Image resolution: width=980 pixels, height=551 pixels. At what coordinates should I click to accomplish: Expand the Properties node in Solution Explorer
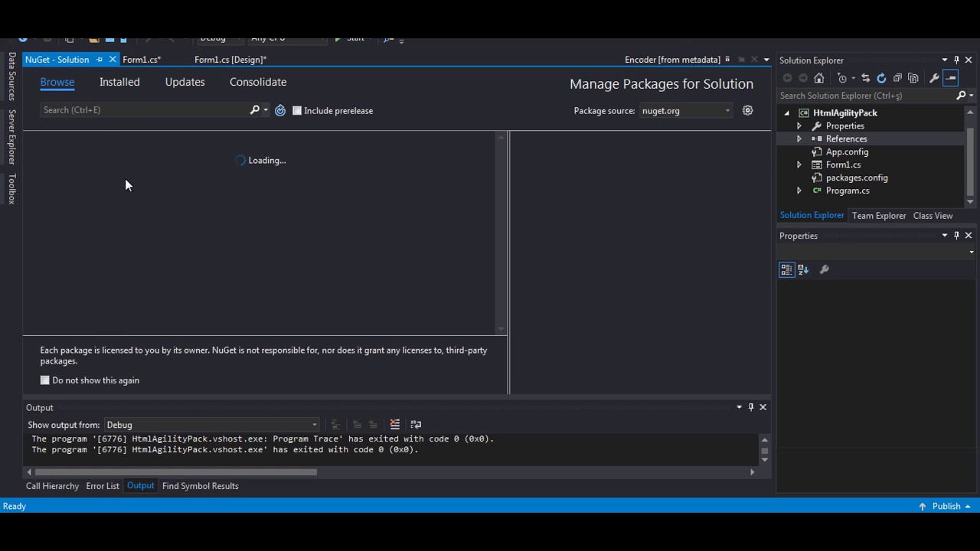point(799,126)
